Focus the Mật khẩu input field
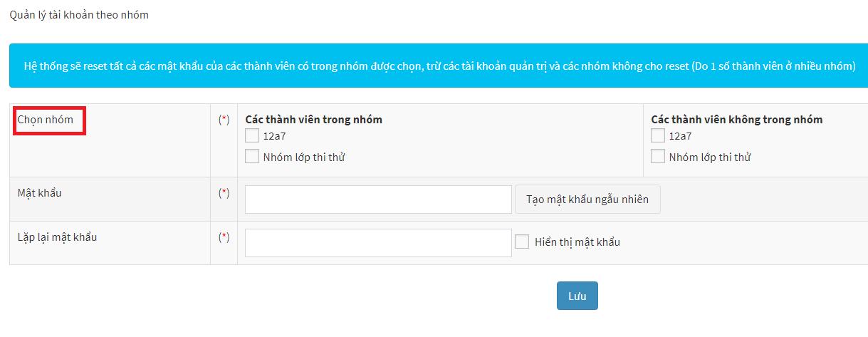The width and height of the screenshot is (868, 337). [x=378, y=199]
